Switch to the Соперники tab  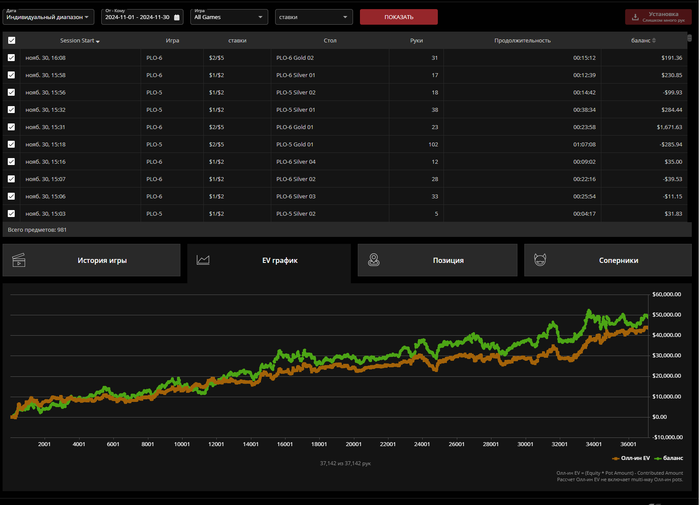(x=608, y=260)
